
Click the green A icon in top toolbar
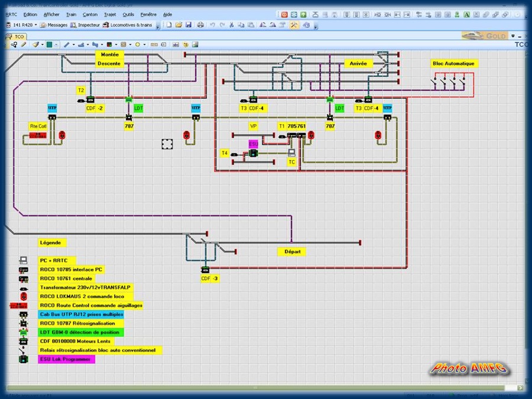[x=466, y=15]
